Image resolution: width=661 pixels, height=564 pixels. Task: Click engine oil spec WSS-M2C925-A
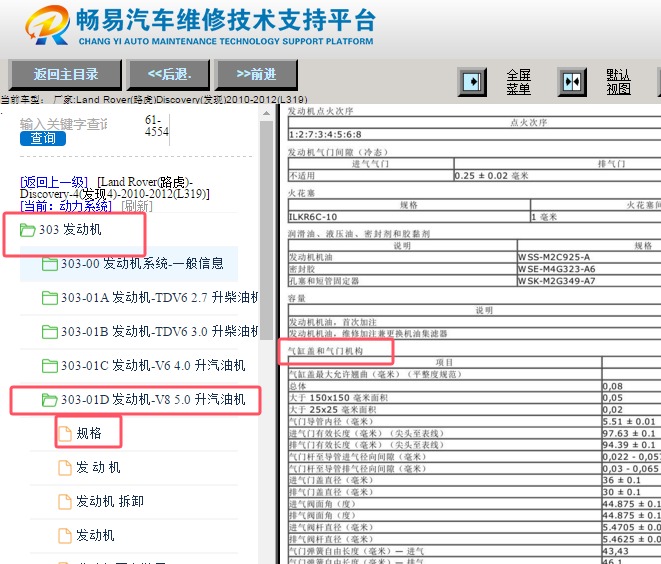click(554, 257)
